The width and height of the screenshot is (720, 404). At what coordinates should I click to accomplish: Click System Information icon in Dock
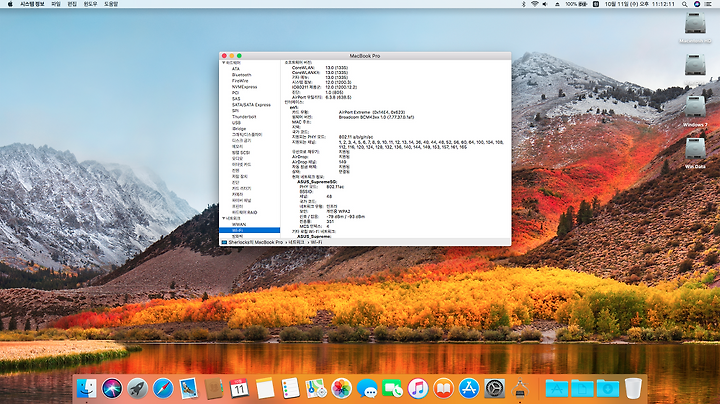[x=520, y=388]
